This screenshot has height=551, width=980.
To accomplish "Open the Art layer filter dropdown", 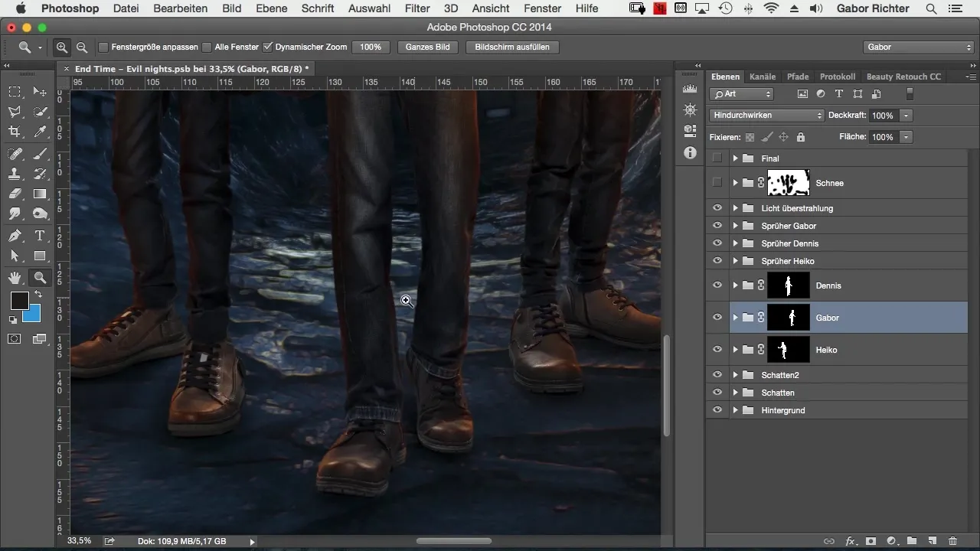I will click(x=741, y=94).
